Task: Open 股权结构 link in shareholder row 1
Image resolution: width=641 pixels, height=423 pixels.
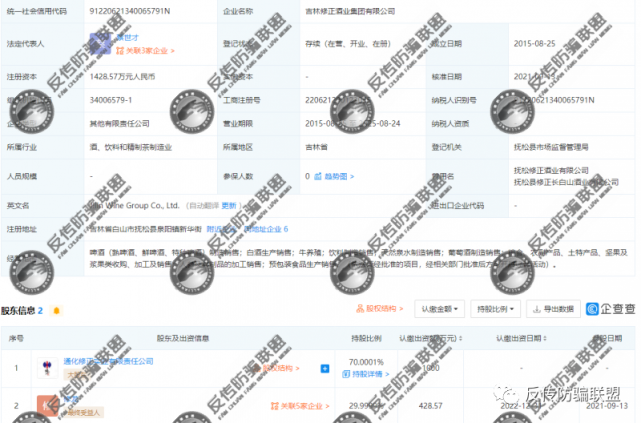Action: (x=277, y=368)
